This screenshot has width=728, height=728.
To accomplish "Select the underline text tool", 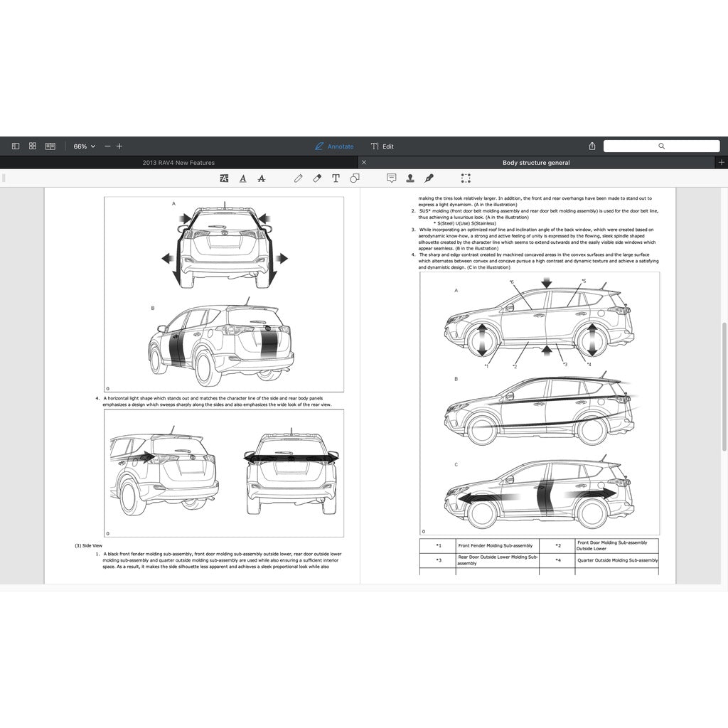I will 243,178.
